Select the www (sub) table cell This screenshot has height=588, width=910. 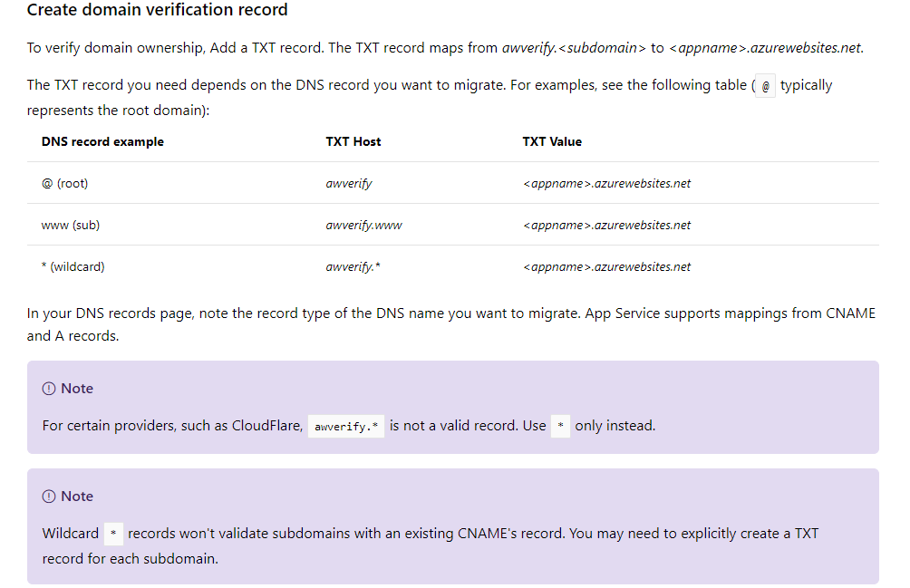[x=70, y=225]
